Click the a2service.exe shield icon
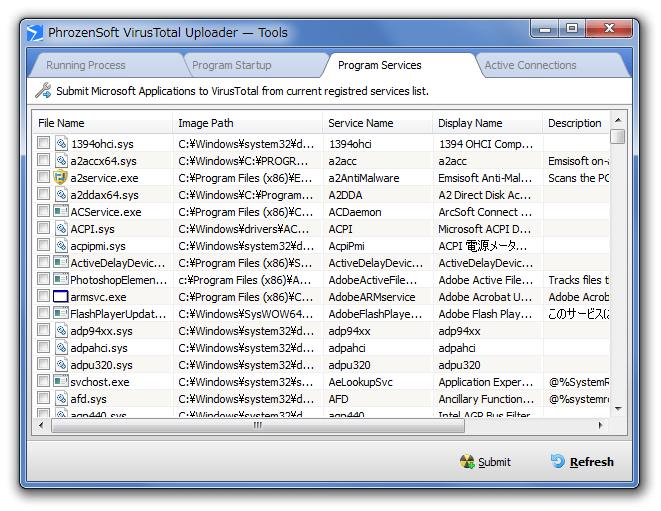Screen dimensions: 661x511 pyautogui.click(x=60, y=178)
